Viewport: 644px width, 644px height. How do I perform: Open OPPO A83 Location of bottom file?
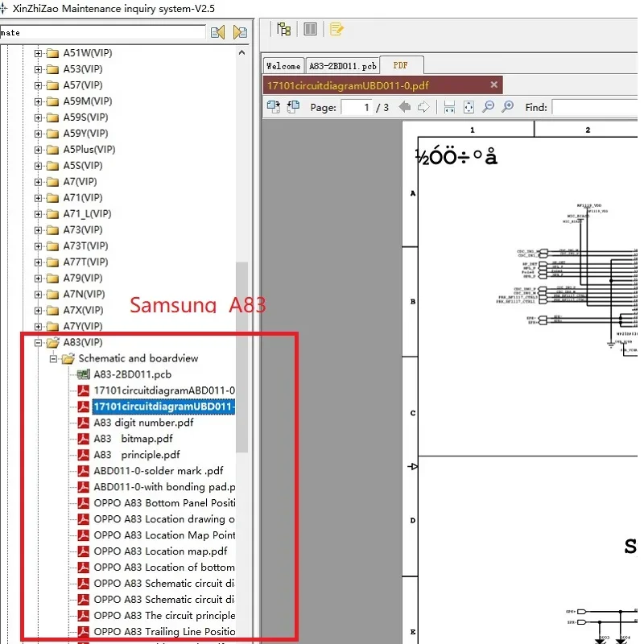pyautogui.click(x=164, y=568)
